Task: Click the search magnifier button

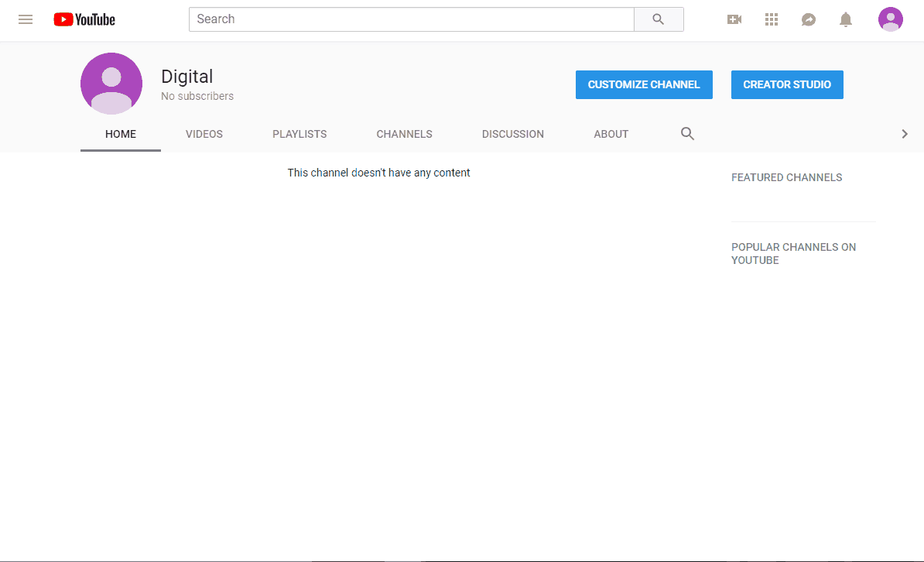Action: coord(659,19)
